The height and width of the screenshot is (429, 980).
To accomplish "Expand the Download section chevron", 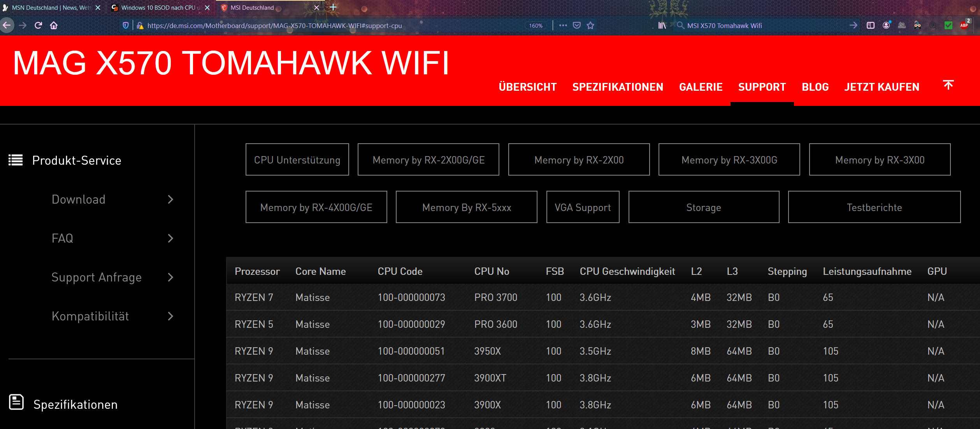I will point(170,199).
